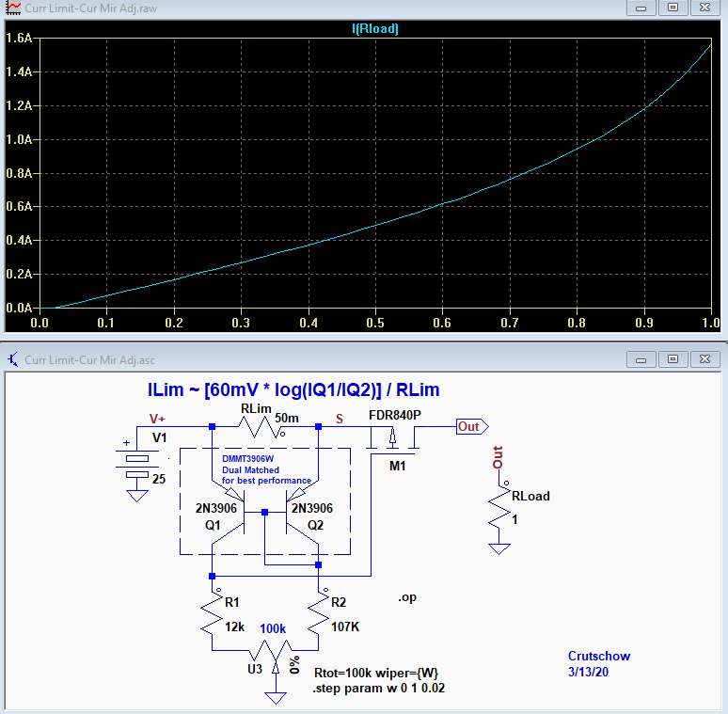The width and height of the screenshot is (728, 714).
Task: Click the 25 value of V1
Action: [x=159, y=479]
